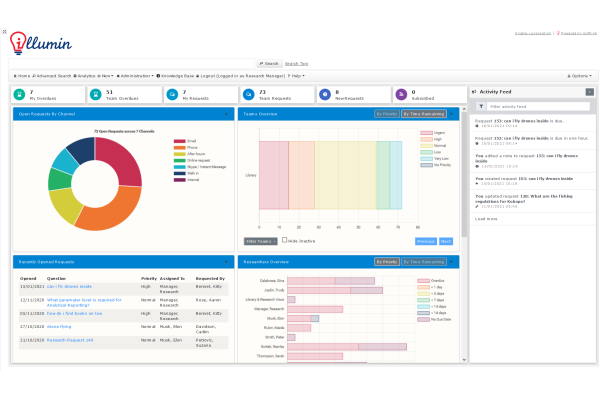600x400 pixels.
Task: Click the New Requests tile icon
Action: click(325, 94)
